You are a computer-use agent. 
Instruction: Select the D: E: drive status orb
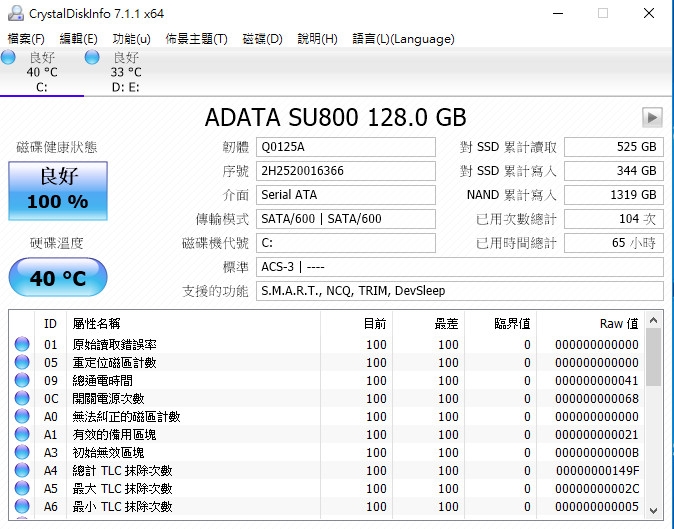(x=92, y=57)
